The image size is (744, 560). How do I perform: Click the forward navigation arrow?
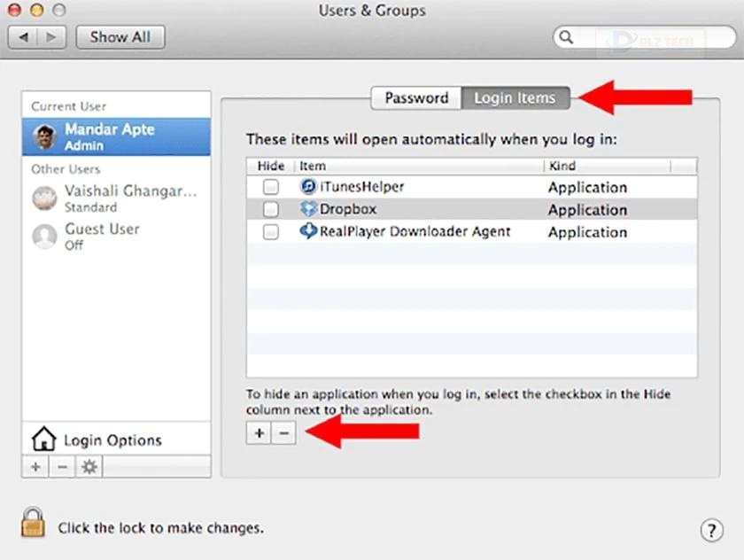pyautogui.click(x=51, y=37)
